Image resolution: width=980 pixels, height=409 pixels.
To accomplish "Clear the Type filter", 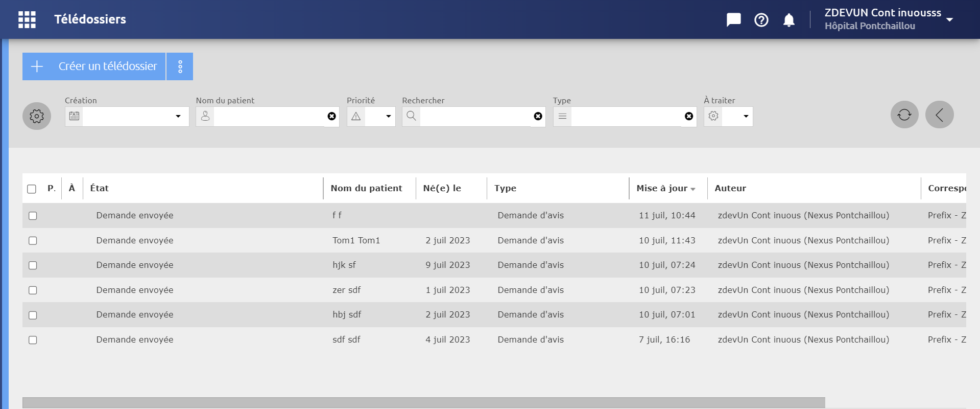I will [x=689, y=117].
